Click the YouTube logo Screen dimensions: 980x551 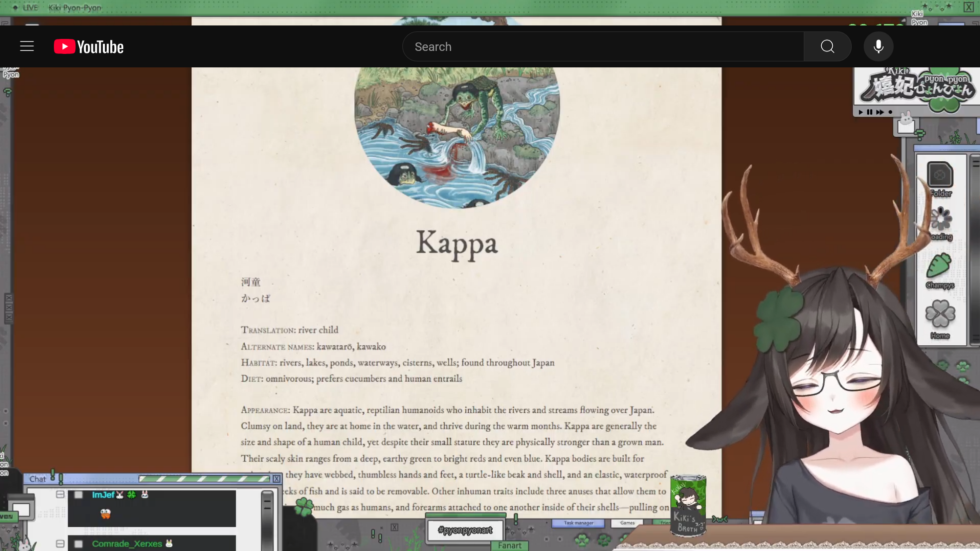pyautogui.click(x=89, y=46)
